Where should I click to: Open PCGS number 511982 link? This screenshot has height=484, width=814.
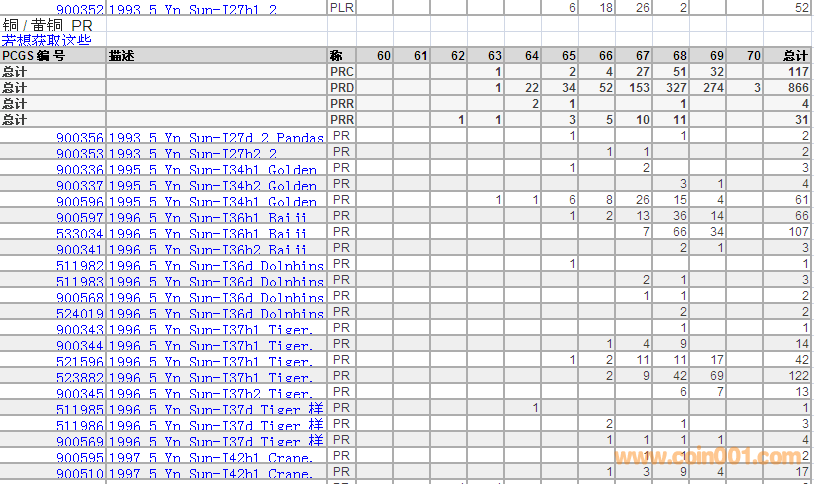pyautogui.click(x=80, y=265)
